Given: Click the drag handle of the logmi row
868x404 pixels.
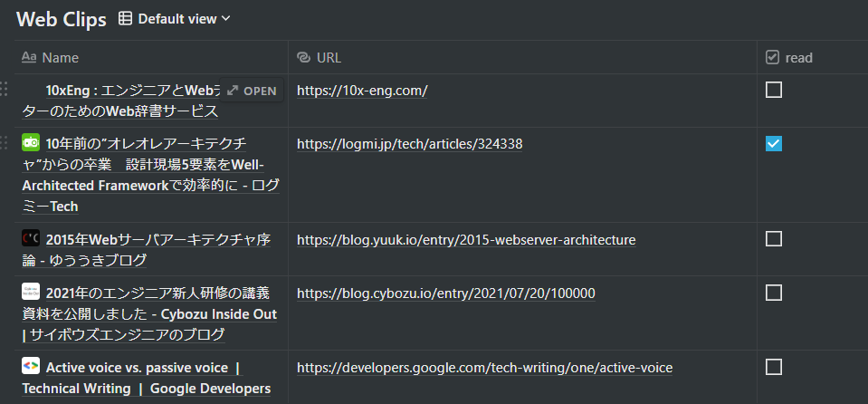Looking at the screenshot, I should (x=4, y=142).
